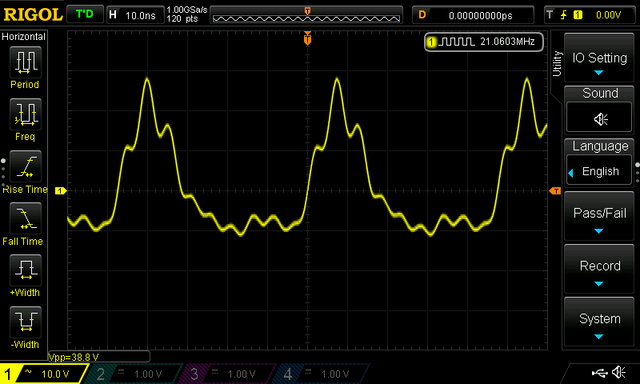Click the T'D trigger status indicator

(x=85, y=15)
